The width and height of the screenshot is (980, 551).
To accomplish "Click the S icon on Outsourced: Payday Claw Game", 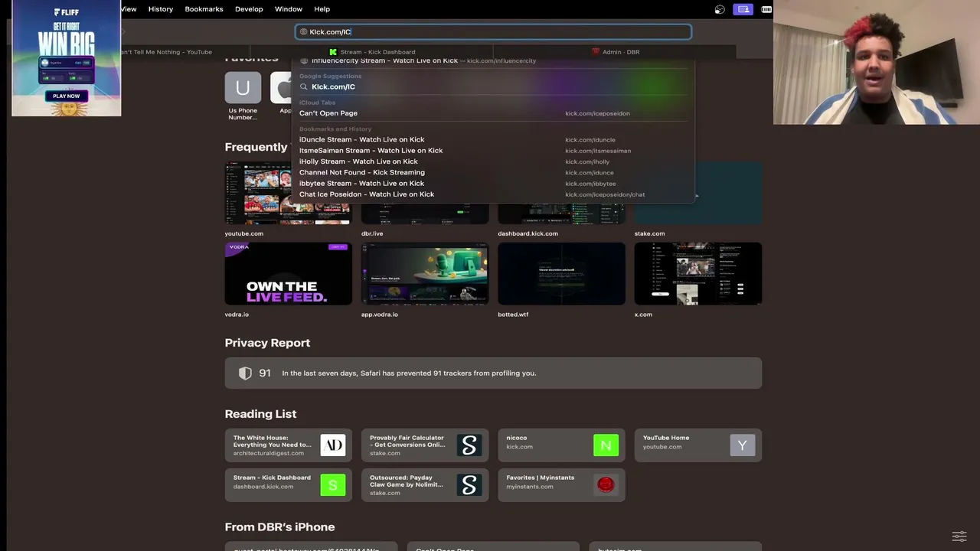I will click(x=469, y=485).
